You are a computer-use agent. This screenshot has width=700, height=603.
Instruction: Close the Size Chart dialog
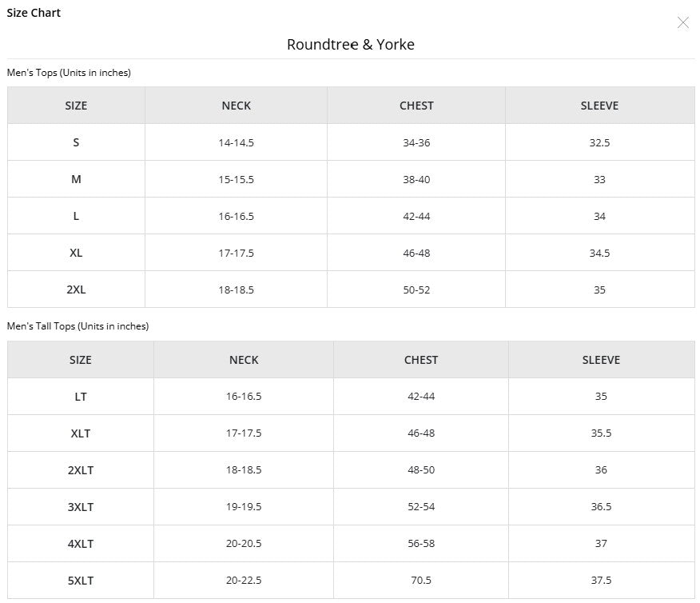click(x=682, y=22)
